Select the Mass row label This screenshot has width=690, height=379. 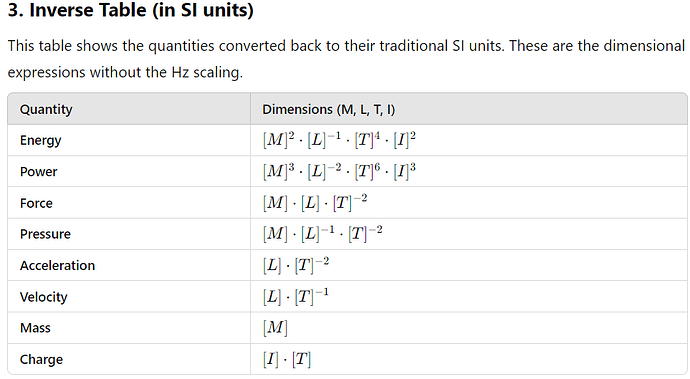click(35, 328)
